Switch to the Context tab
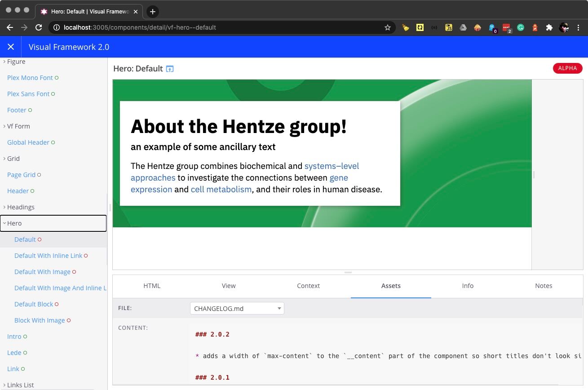Image resolution: width=588 pixels, height=390 pixels. point(308,286)
